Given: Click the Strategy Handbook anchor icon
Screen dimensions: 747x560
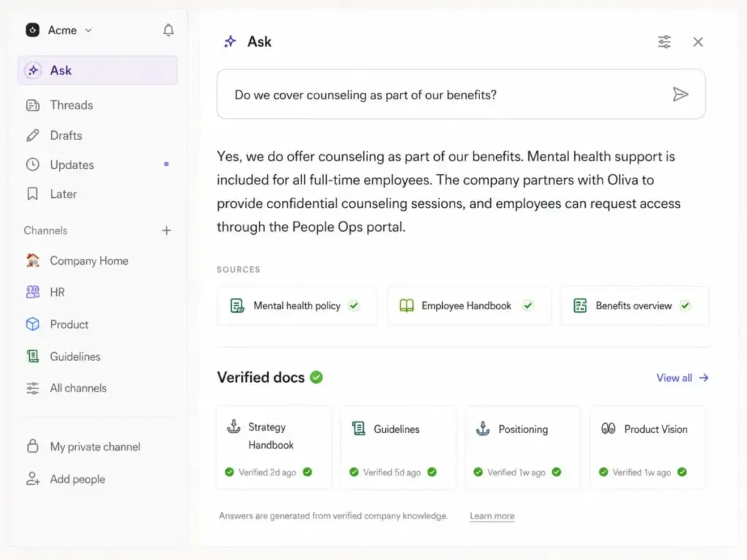Looking at the screenshot, I should [x=233, y=427].
